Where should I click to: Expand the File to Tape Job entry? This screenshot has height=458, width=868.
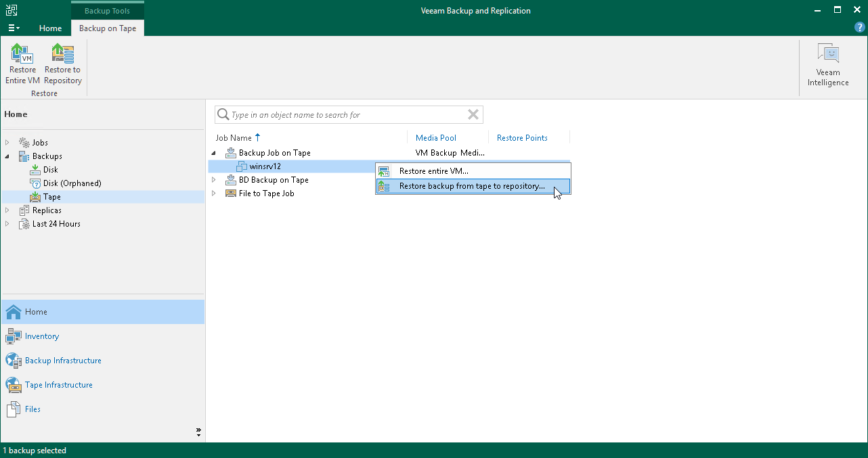(214, 193)
